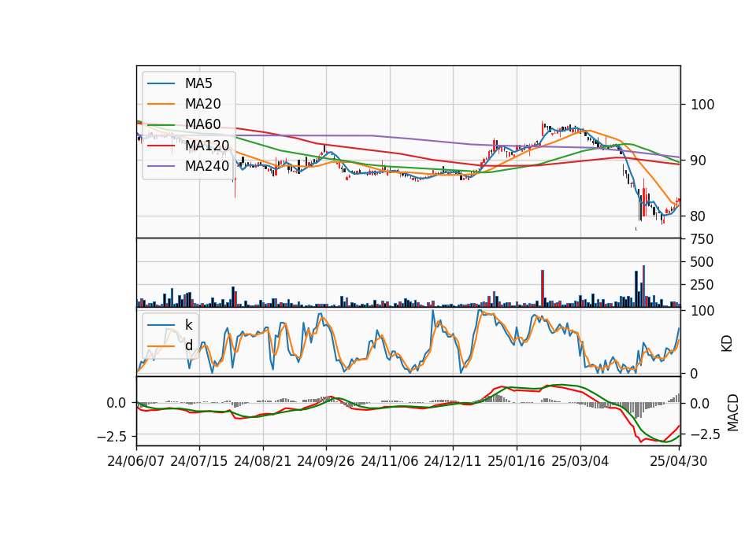Click the KD axis label
Image resolution: width=756 pixels, height=543 pixels.
click(727, 343)
